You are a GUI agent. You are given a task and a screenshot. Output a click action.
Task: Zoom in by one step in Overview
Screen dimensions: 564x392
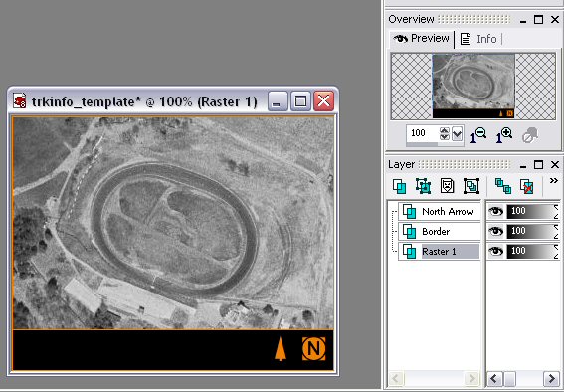(504, 135)
